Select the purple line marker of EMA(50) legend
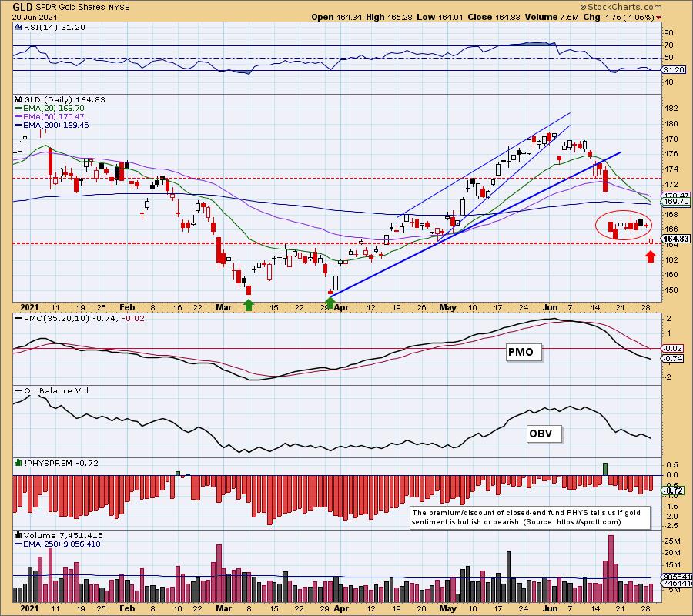The image size is (693, 616). pos(18,117)
